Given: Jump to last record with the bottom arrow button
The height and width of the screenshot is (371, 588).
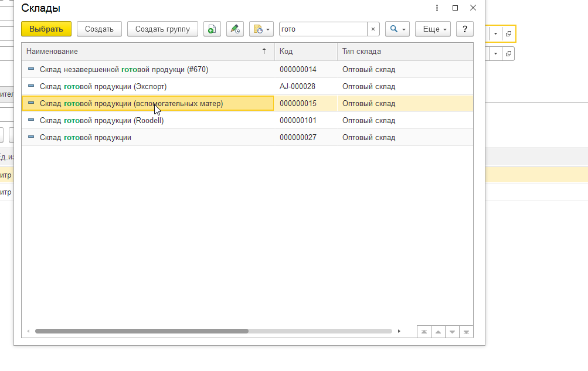Looking at the screenshot, I should [466, 332].
